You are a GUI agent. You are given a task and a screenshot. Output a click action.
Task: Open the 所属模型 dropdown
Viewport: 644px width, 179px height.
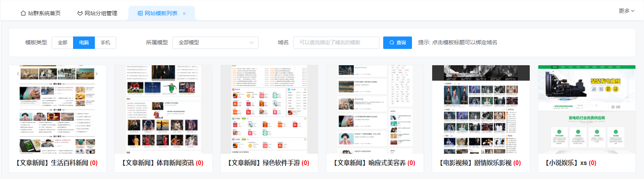point(215,43)
